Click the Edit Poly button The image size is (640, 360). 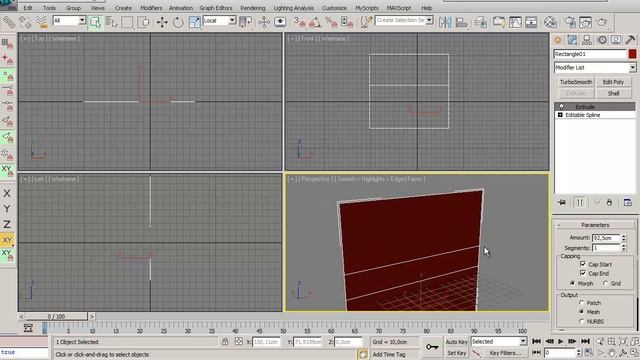pos(613,82)
